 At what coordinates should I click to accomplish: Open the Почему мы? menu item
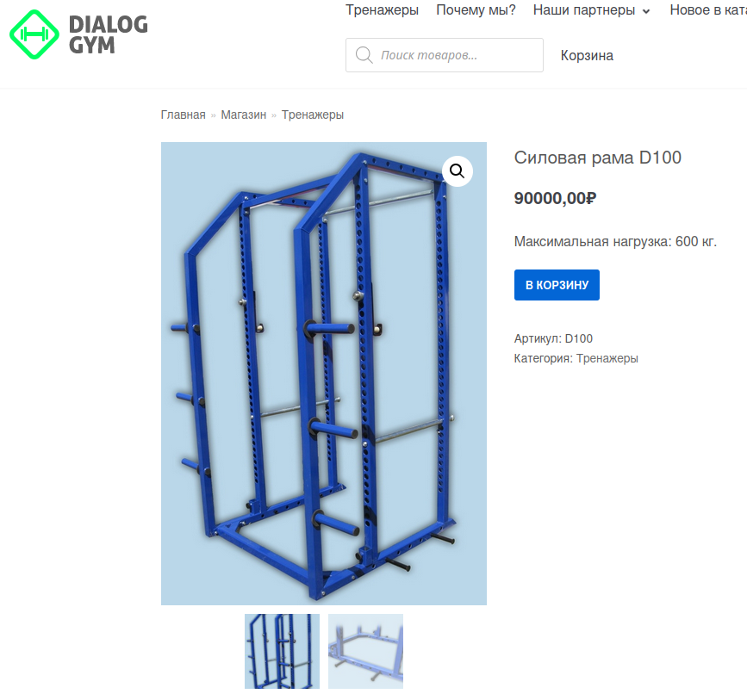coord(476,10)
